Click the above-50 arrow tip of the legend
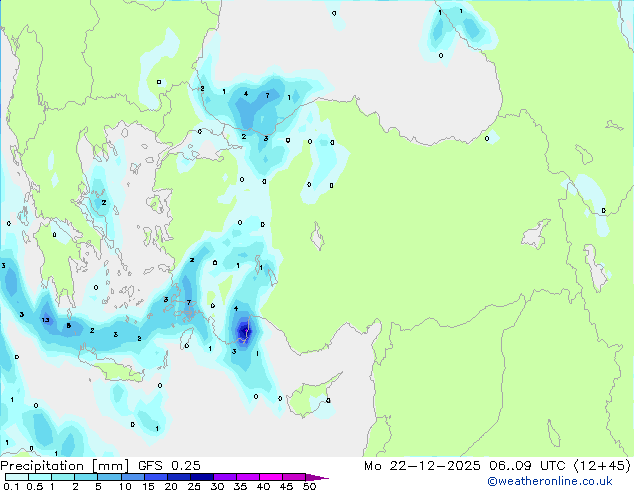The height and width of the screenshot is (490, 634). click(x=317, y=477)
